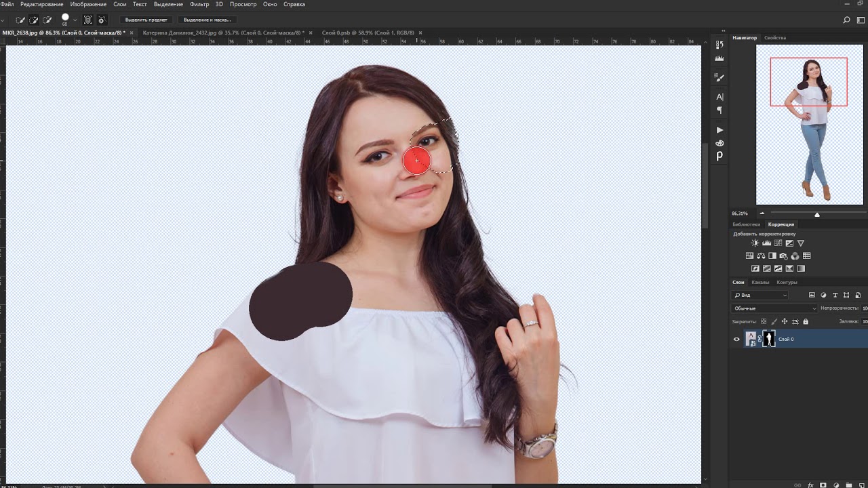The width and height of the screenshot is (868, 488).
Task: Click the Выделить предмет button
Action: pos(146,20)
